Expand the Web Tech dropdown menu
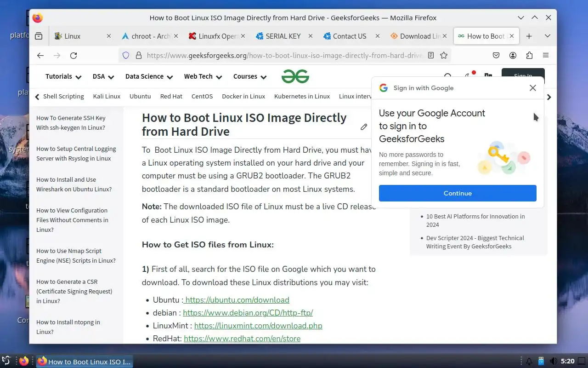Screen dimensions: 588x368 click(x=203, y=76)
